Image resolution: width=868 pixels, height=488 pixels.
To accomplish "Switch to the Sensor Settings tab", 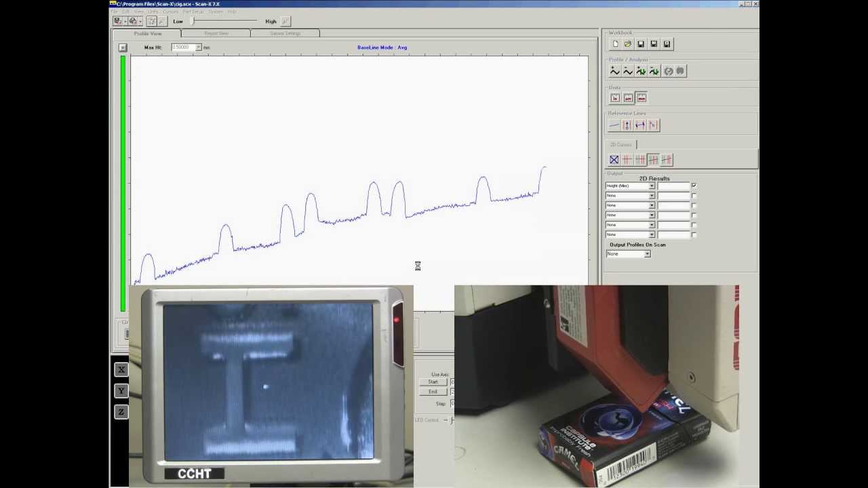I will pyautogui.click(x=285, y=33).
